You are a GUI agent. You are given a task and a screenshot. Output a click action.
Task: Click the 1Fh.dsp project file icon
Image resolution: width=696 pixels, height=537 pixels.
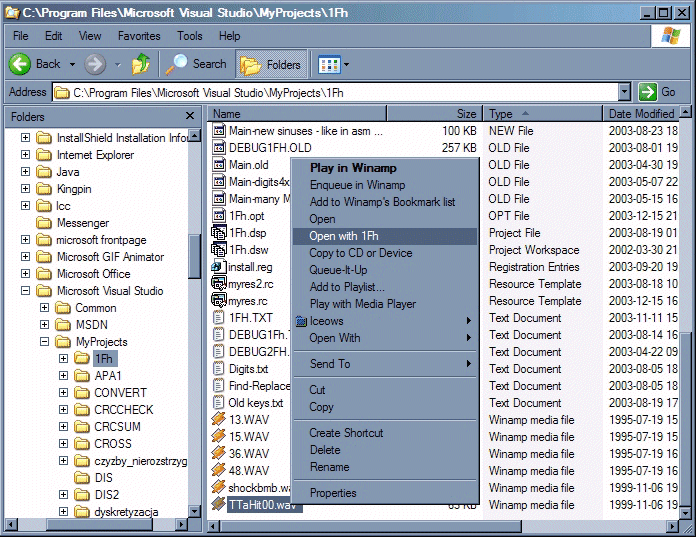[218, 233]
